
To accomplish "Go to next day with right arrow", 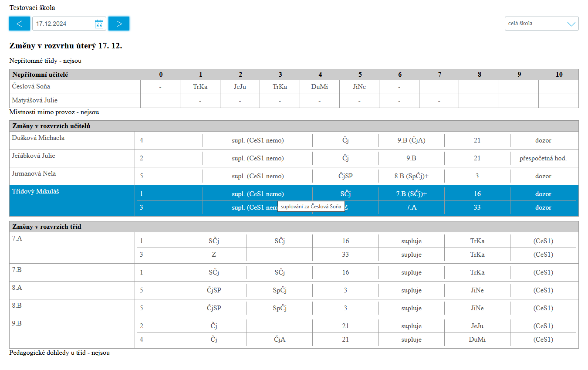I will (119, 24).
